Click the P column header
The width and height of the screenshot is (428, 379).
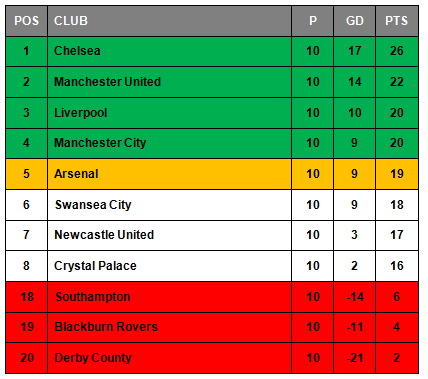coord(312,21)
